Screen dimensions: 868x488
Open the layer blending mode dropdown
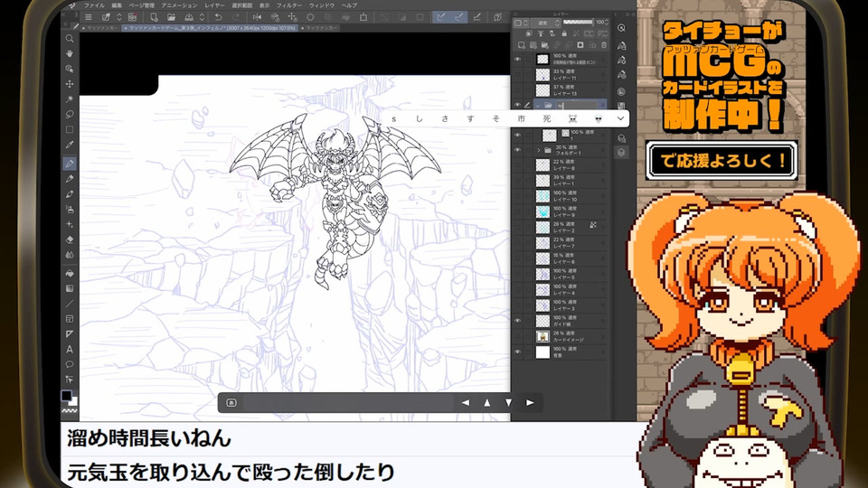[548, 22]
